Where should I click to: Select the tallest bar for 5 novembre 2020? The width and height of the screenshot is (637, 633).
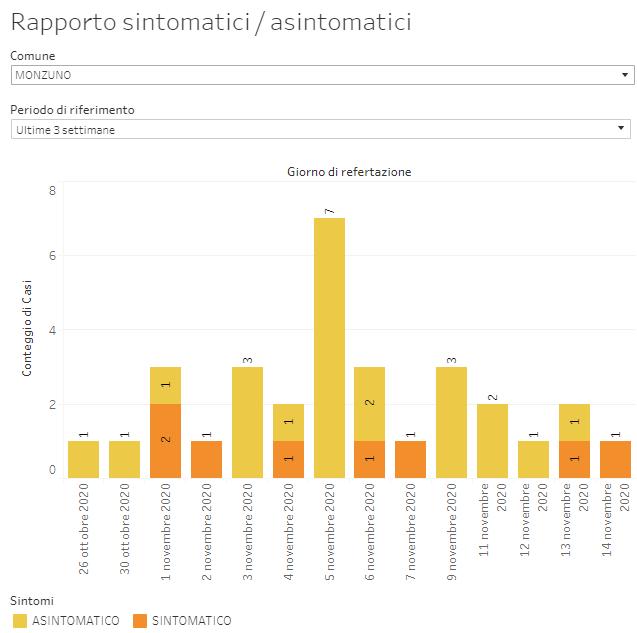pyautogui.click(x=329, y=347)
